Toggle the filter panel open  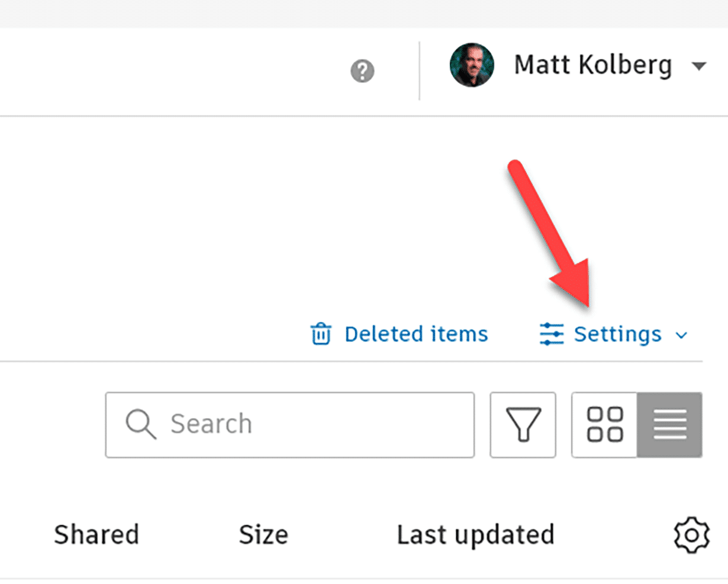tap(523, 424)
